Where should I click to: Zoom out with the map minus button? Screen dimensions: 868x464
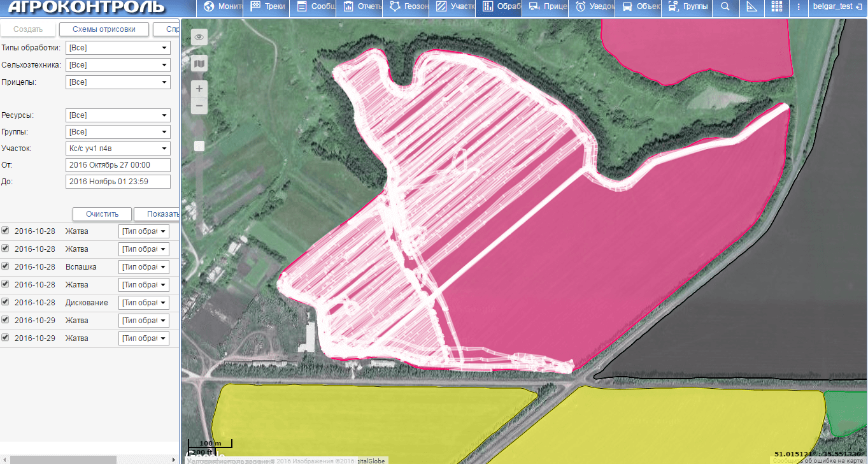point(199,105)
